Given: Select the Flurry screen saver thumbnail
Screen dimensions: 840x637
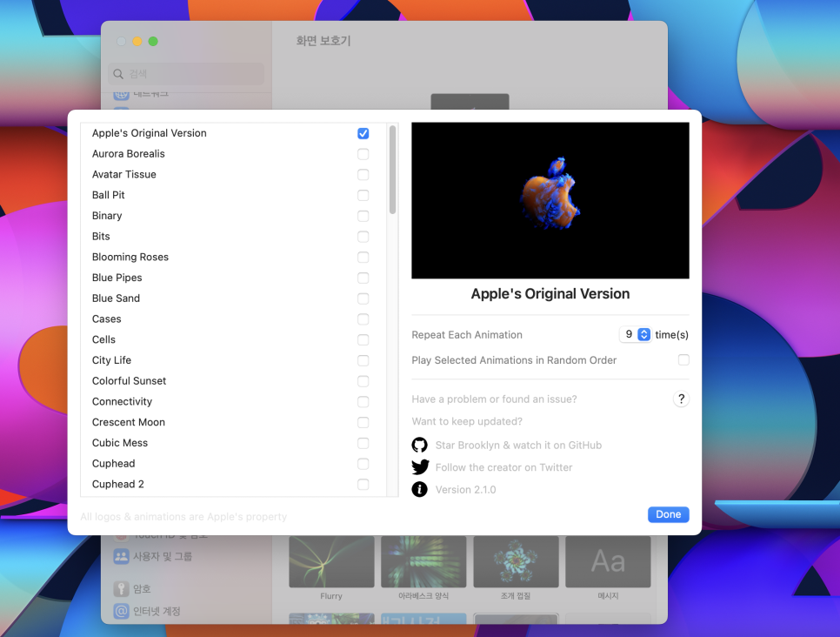Looking at the screenshot, I should [331, 562].
